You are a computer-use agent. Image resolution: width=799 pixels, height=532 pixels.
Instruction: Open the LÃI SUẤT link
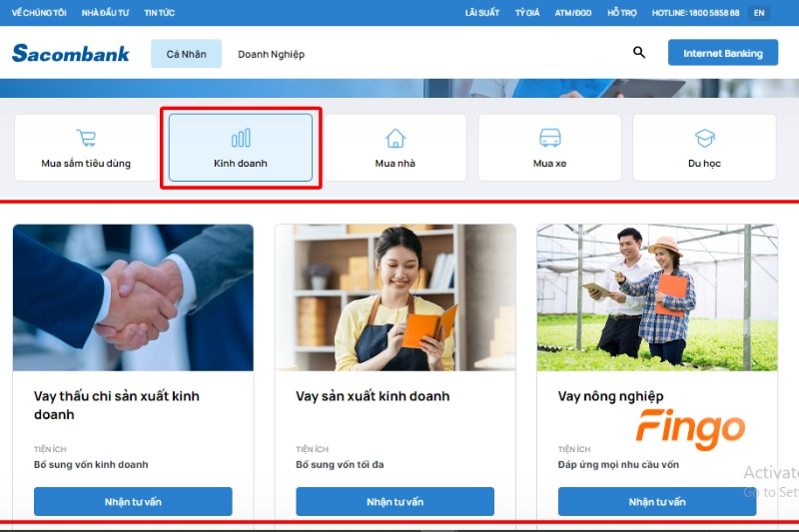coord(482,13)
